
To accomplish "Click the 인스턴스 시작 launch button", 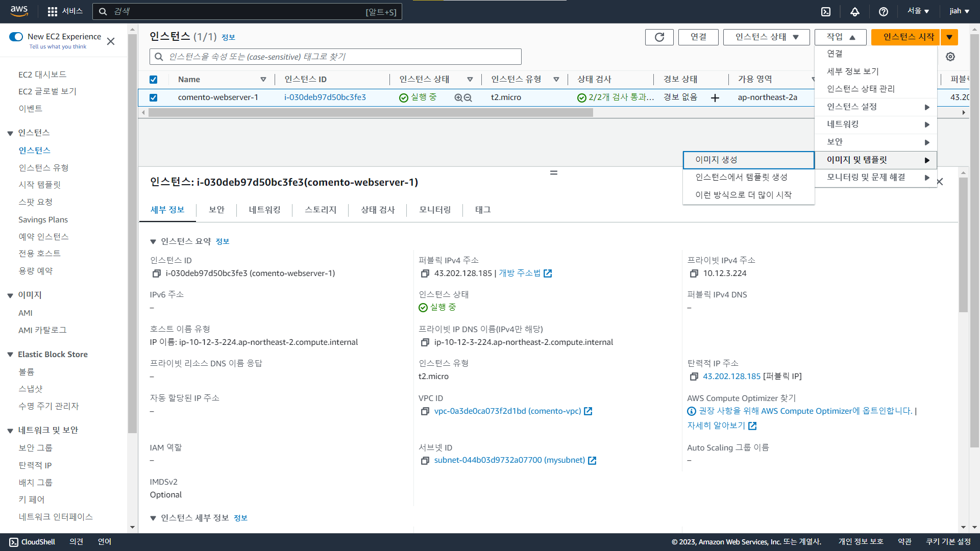I will (906, 37).
